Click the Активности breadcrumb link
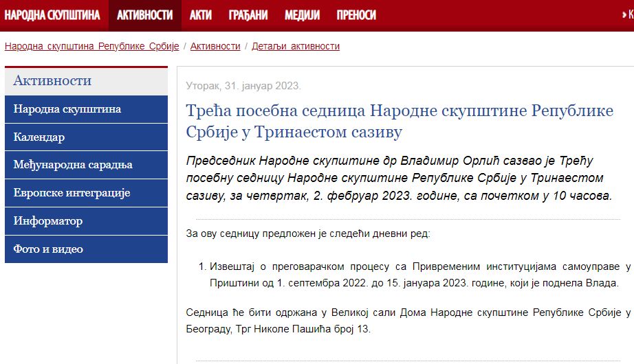This screenshot has width=634, height=364. tap(215, 47)
